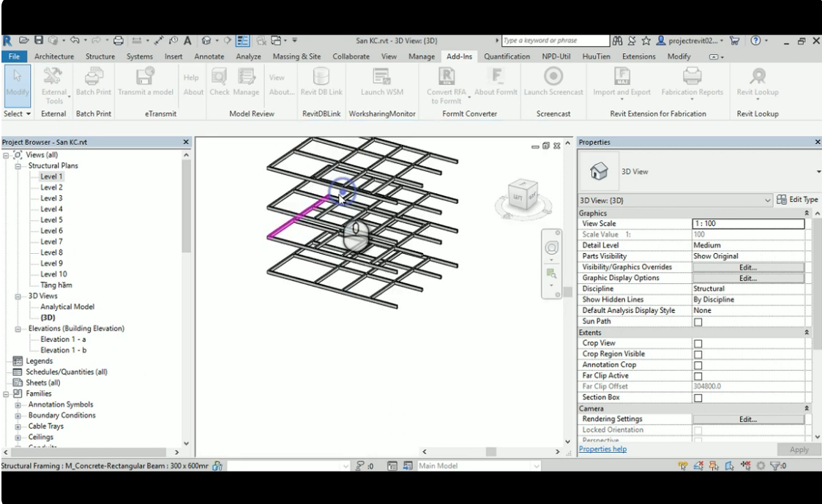This screenshot has width=822, height=504.
Task: Collapse the 3D Views node
Action: tap(18, 296)
